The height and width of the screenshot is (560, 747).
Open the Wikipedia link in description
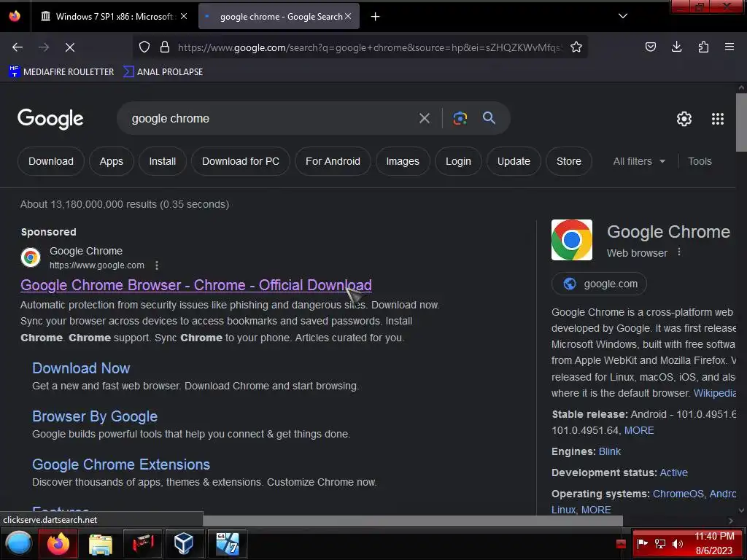[x=715, y=393]
